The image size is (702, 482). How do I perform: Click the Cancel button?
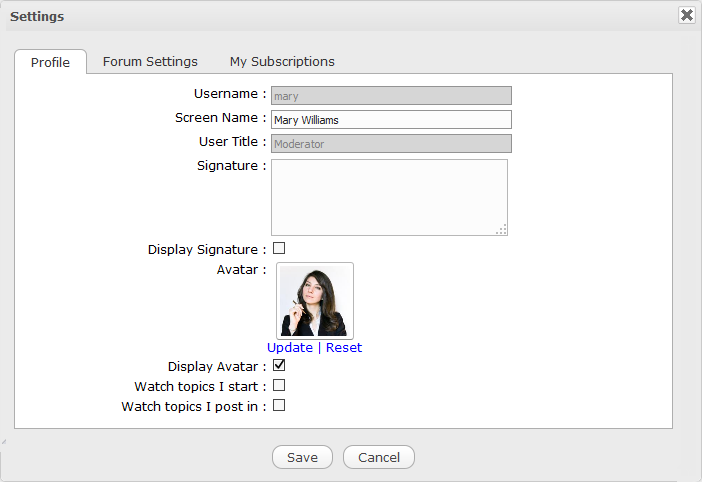pyautogui.click(x=378, y=457)
